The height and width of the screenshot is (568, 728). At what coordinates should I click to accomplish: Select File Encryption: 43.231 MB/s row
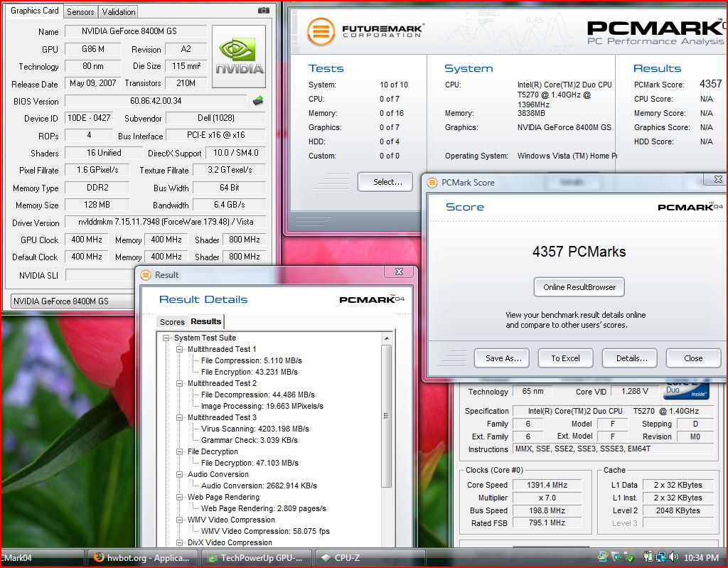click(x=250, y=372)
